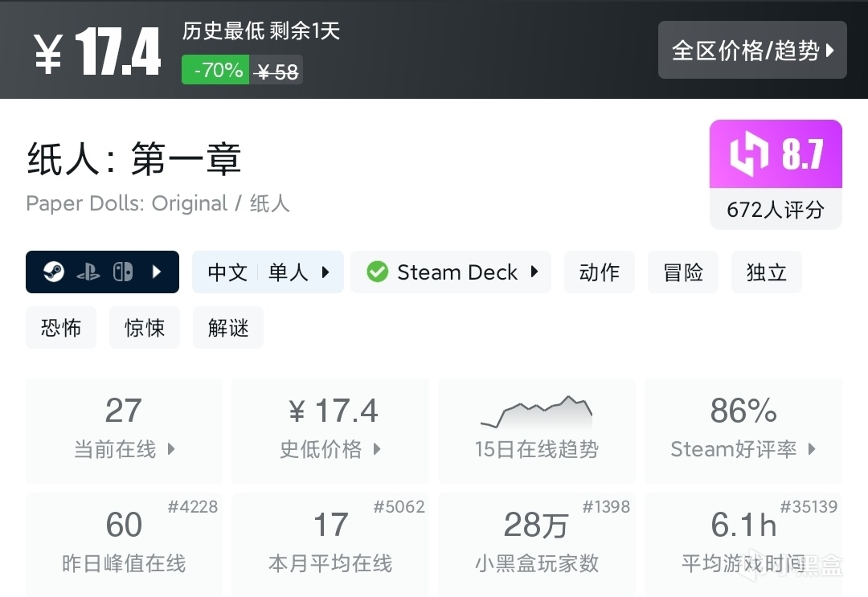This screenshot has height=597, width=868.
Task: Click the Steam platform icon
Action: (54, 272)
